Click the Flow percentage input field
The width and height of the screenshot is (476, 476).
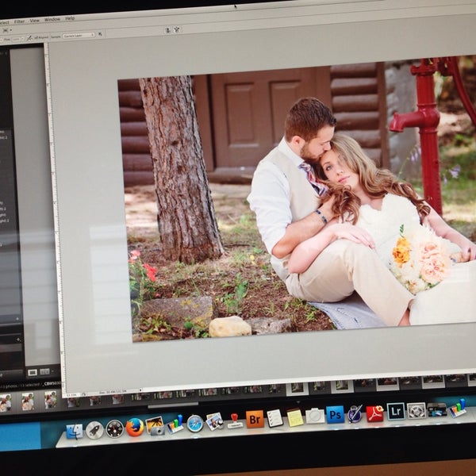point(17,39)
